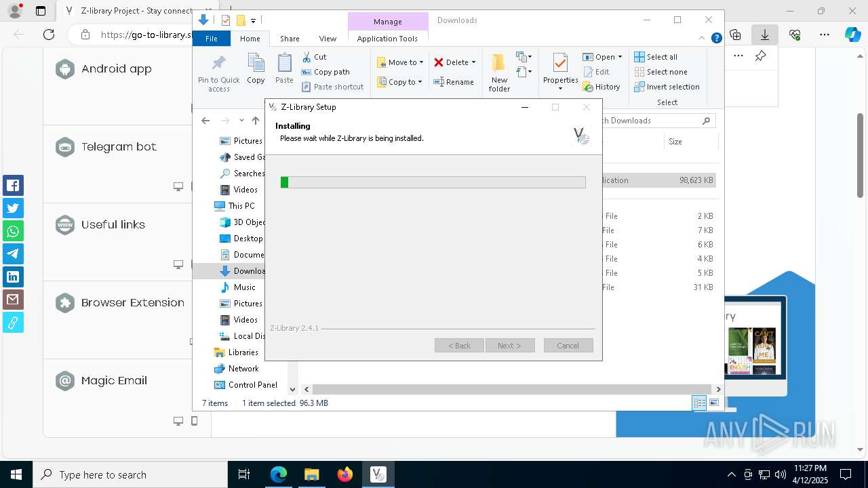868x488 pixels.
Task: Click Pin to Quick access icon
Action: [x=218, y=63]
